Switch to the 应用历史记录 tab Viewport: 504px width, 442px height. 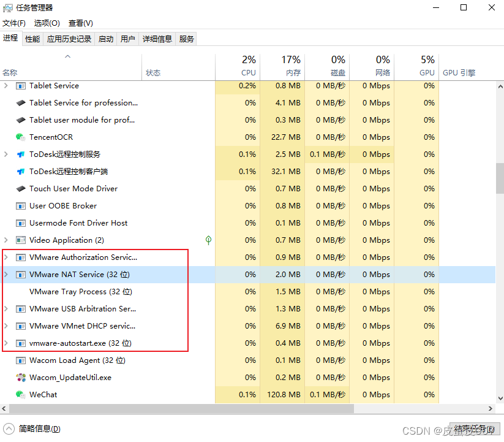pyautogui.click(x=69, y=39)
